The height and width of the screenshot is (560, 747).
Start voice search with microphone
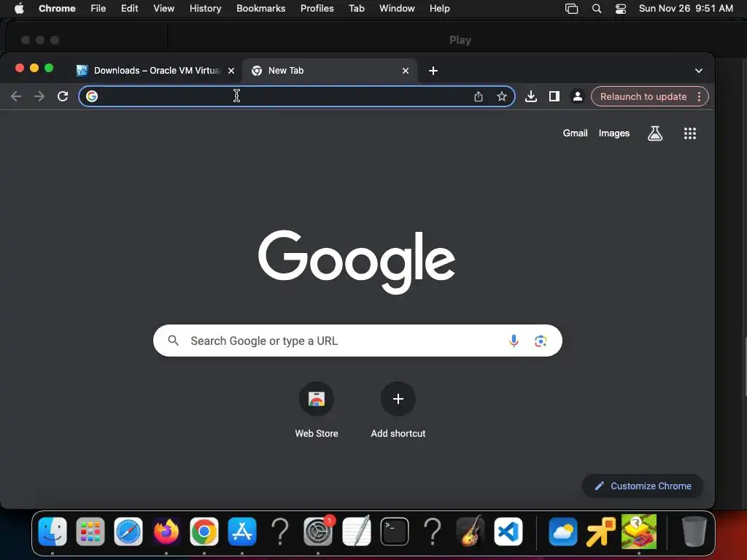514,341
